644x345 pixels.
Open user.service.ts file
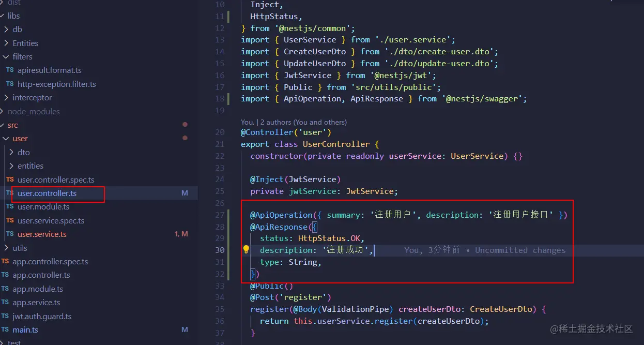[x=42, y=234]
